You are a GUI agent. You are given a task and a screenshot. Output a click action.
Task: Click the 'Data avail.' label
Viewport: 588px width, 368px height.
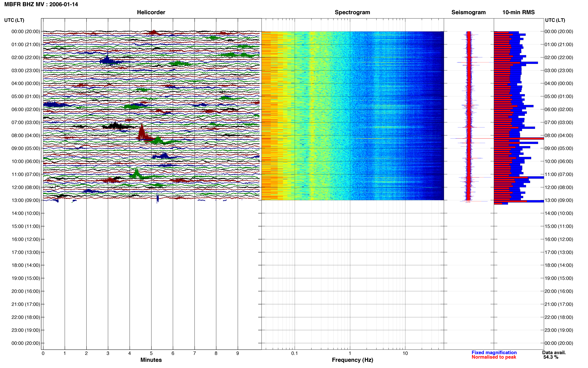[554, 352]
